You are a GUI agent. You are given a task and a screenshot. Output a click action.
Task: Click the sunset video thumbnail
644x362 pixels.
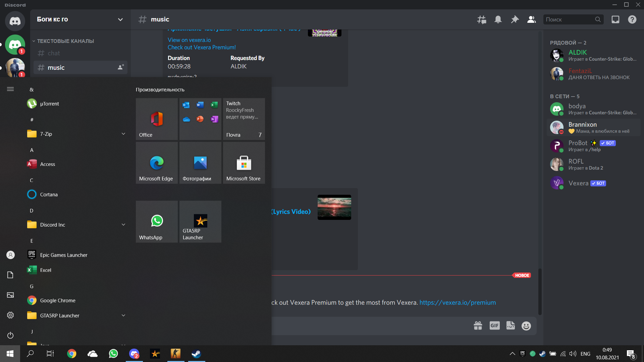pyautogui.click(x=334, y=207)
